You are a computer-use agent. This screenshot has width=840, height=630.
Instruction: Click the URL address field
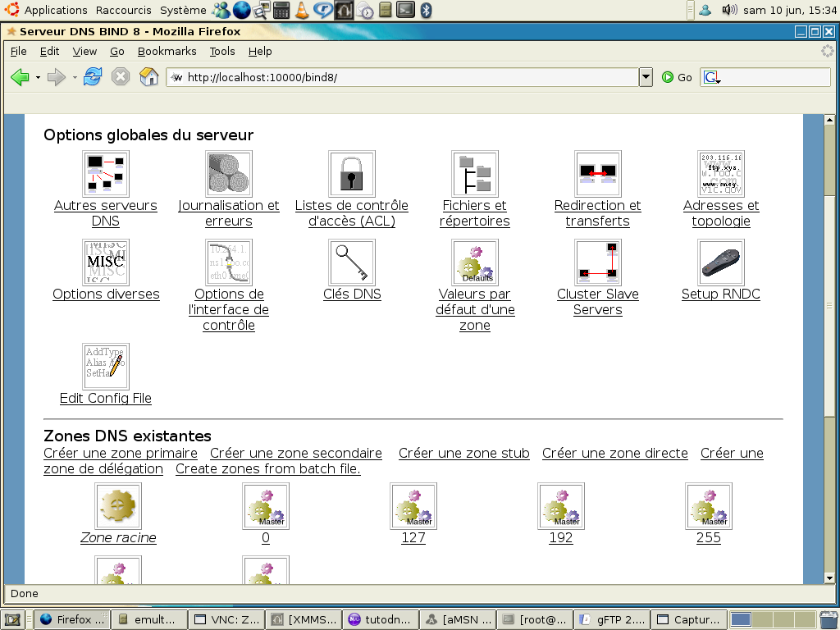click(x=402, y=77)
